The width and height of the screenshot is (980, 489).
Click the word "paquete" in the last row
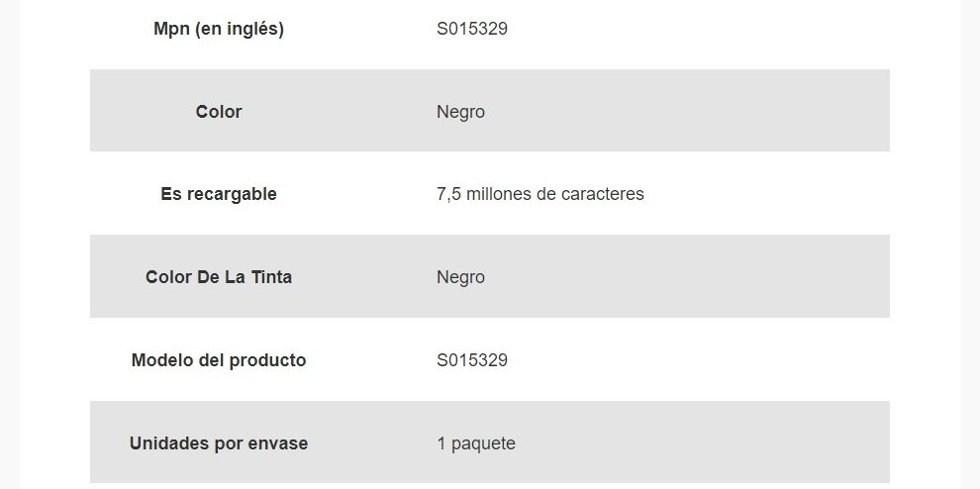click(483, 443)
